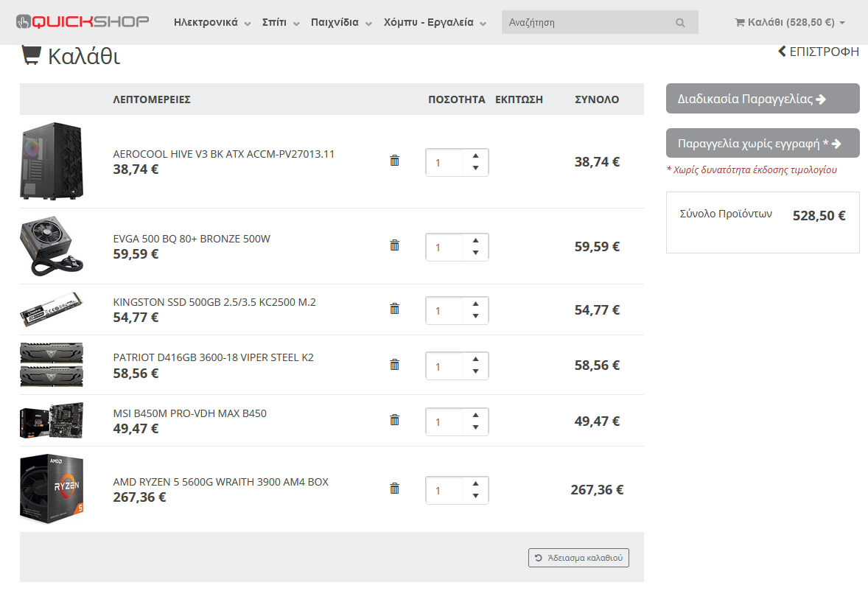
Task: Open EVGA 500 BQ 80+ BRONZE link
Action: pyautogui.click(x=192, y=239)
